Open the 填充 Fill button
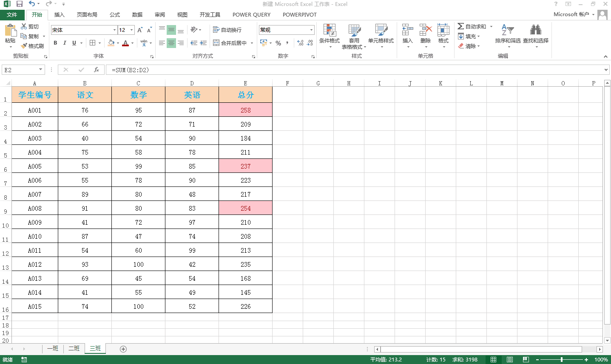Image resolution: width=611 pixels, height=364 pixels. [469, 36]
